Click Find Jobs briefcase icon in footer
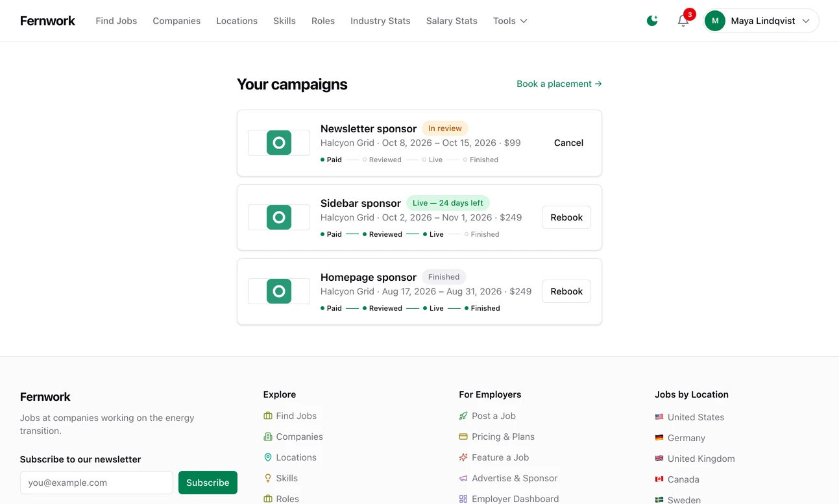 point(267,416)
